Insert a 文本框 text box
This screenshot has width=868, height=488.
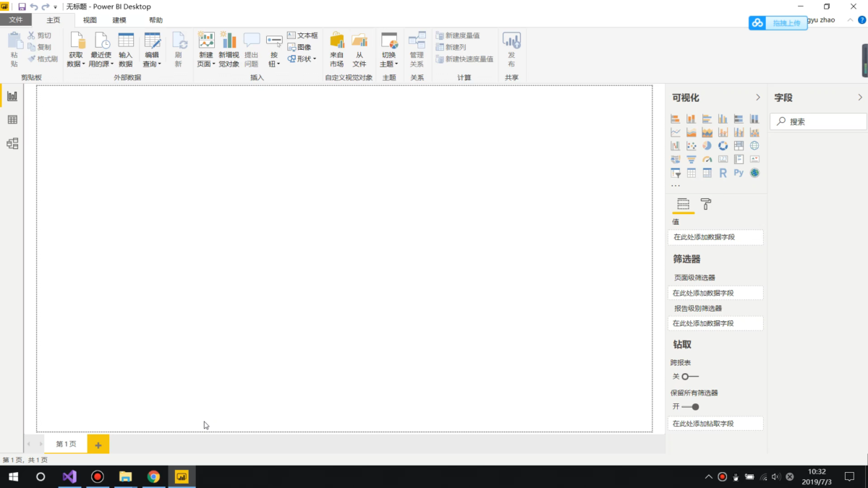click(x=302, y=35)
